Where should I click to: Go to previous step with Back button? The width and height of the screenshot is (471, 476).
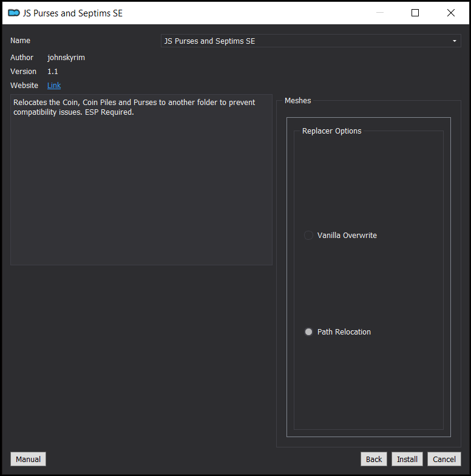click(374, 459)
